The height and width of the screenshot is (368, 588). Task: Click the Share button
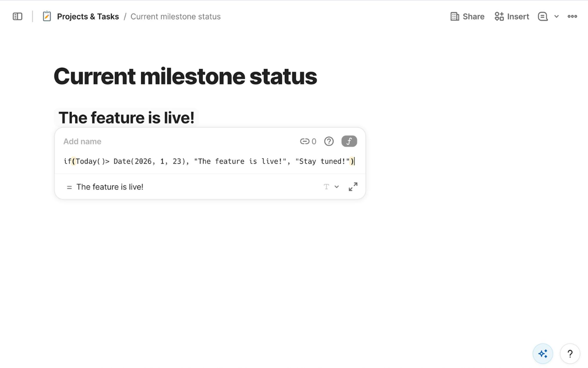[x=467, y=16]
